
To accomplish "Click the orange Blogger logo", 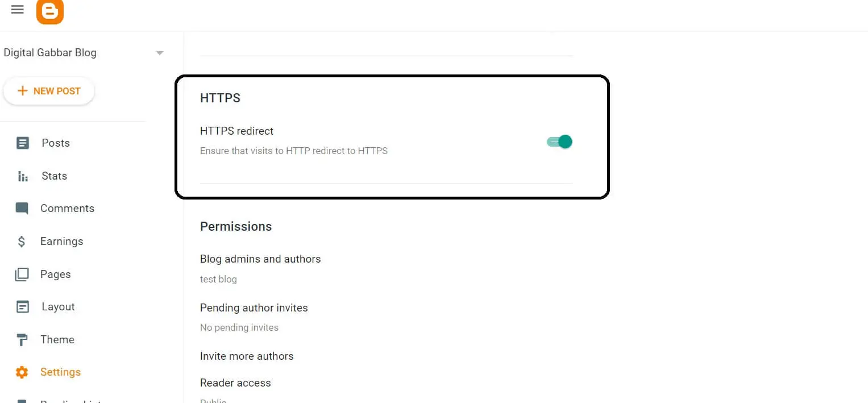I will 50,11.
